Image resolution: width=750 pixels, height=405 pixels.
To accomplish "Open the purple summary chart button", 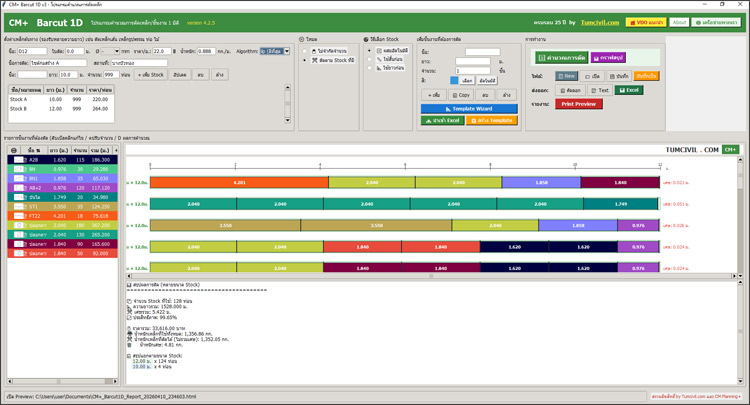I will point(608,58).
